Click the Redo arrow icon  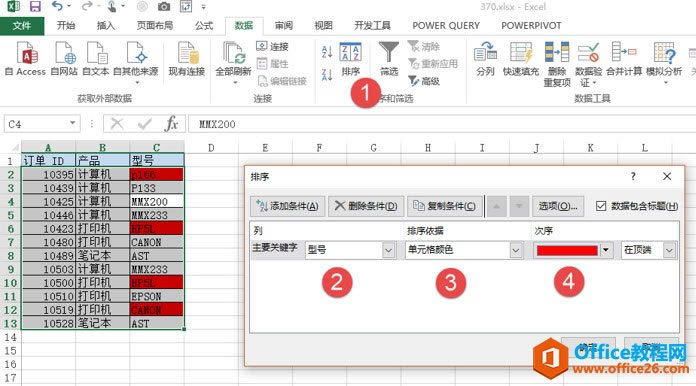coord(87,6)
